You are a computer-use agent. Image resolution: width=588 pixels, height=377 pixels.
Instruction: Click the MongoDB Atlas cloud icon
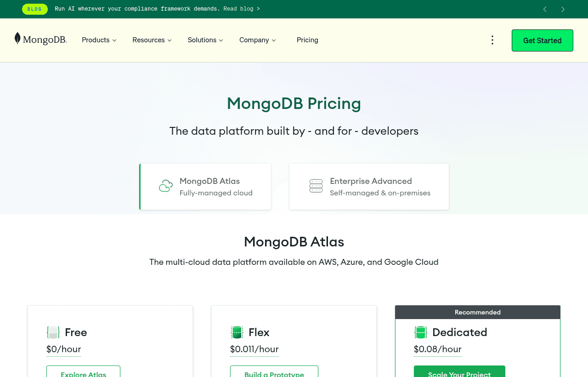click(166, 186)
